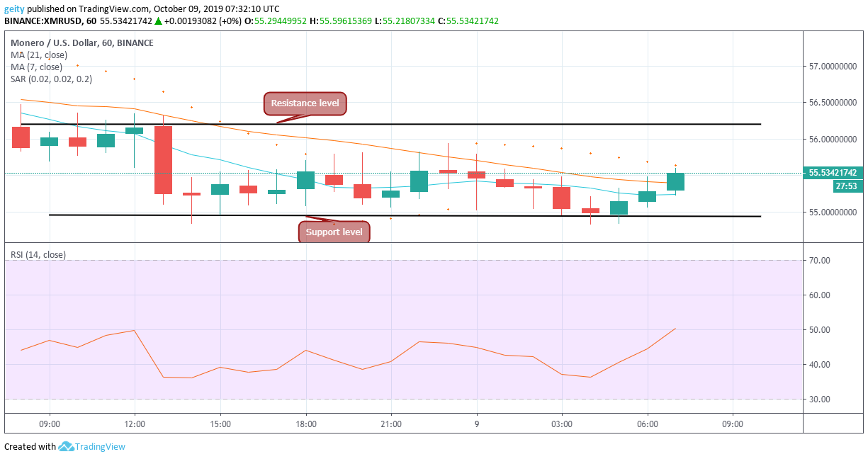Select the Support level label on chart

334,231
